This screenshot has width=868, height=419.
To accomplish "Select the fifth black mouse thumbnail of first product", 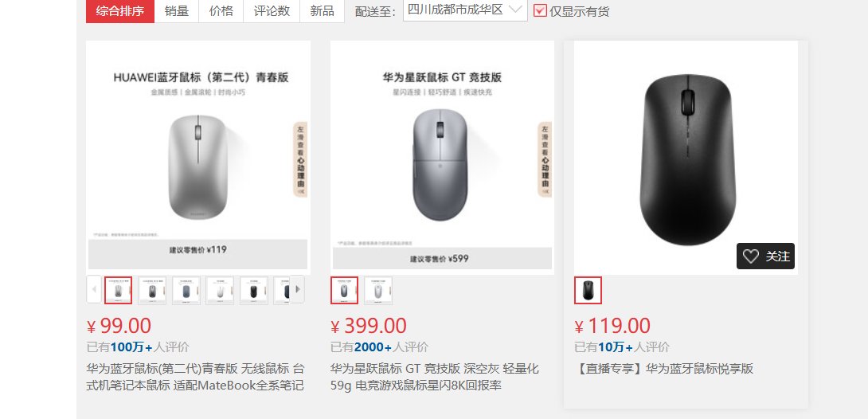I will 253,291.
